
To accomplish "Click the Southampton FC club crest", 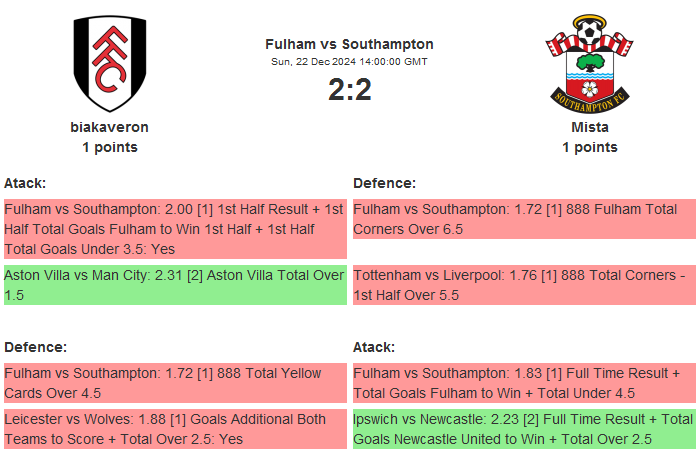I will coord(589,63).
